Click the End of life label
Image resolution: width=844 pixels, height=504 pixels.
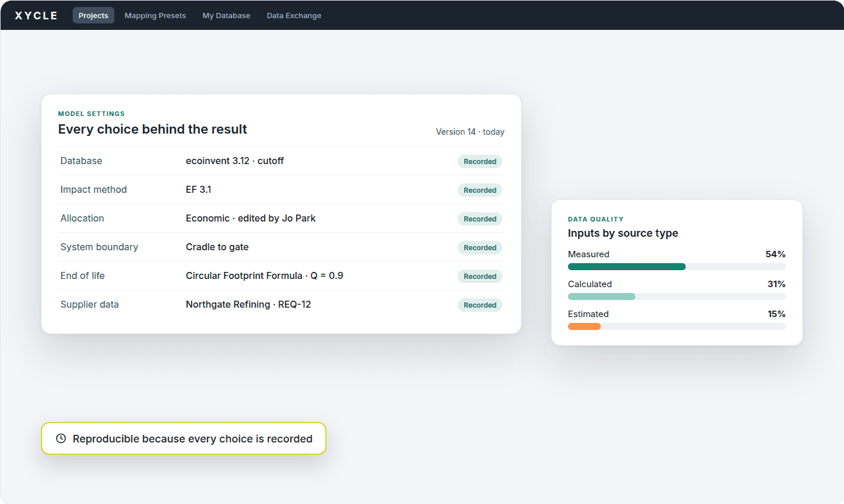pos(83,275)
